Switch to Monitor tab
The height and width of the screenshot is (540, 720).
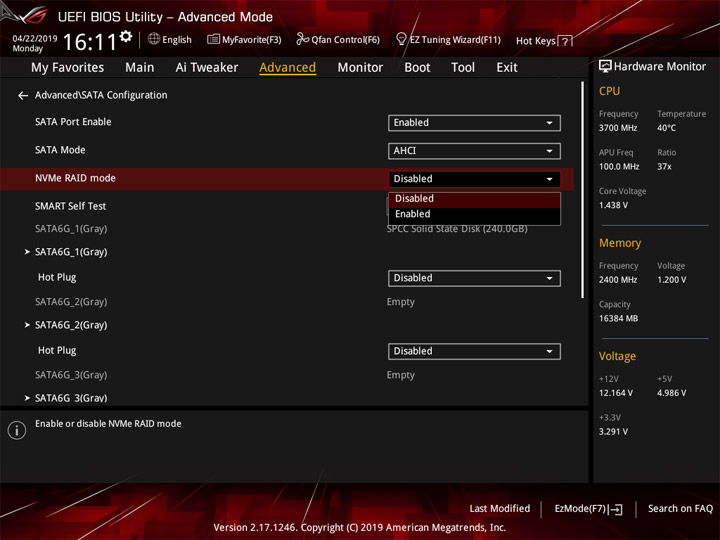click(360, 68)
